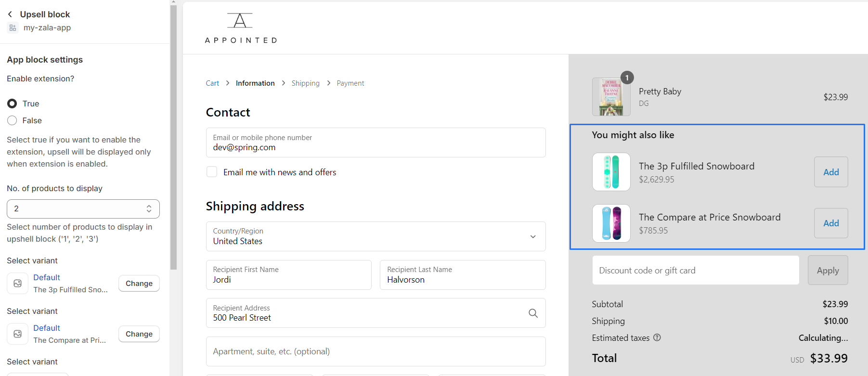Click the my-zala-app app icon

[13, 28]
